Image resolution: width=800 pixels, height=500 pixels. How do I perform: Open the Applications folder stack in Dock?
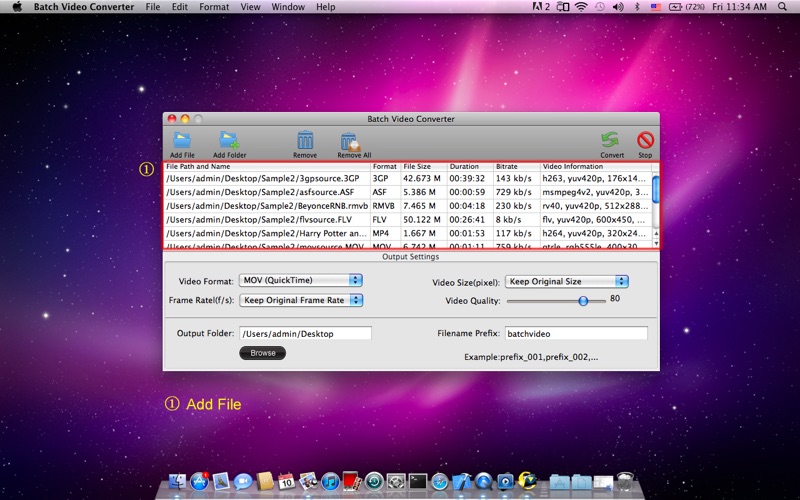tap(560, 482)
